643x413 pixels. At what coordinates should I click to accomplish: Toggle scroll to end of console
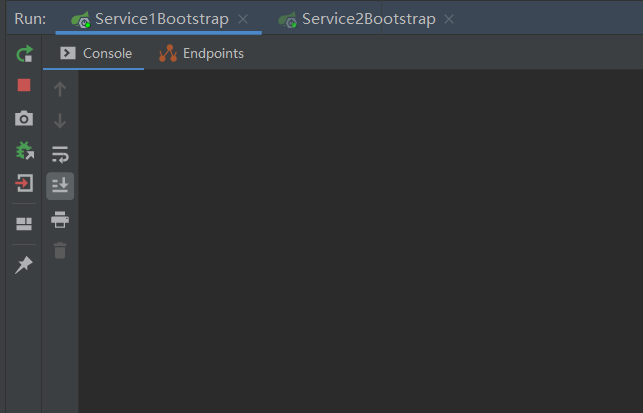[x=60, y=186]
